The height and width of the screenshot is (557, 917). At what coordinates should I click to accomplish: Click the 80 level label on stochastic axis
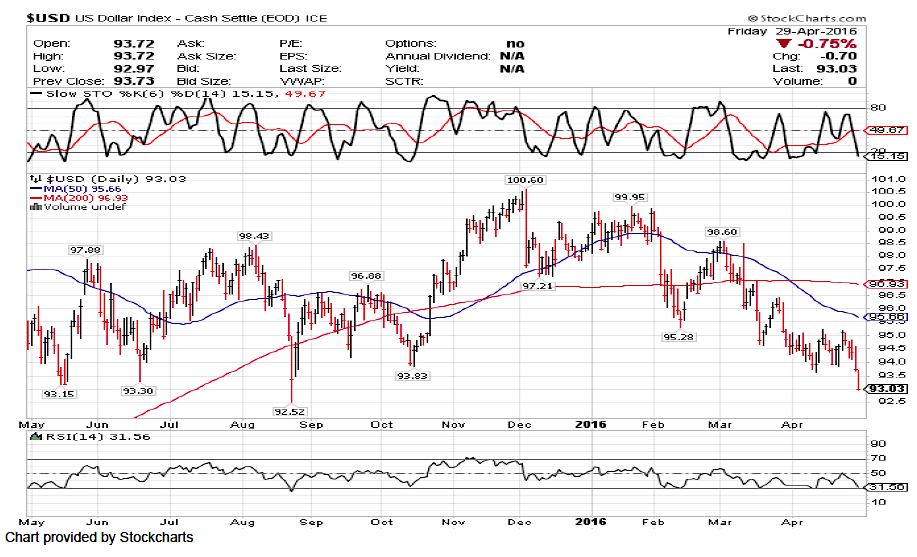click(878, 108)
